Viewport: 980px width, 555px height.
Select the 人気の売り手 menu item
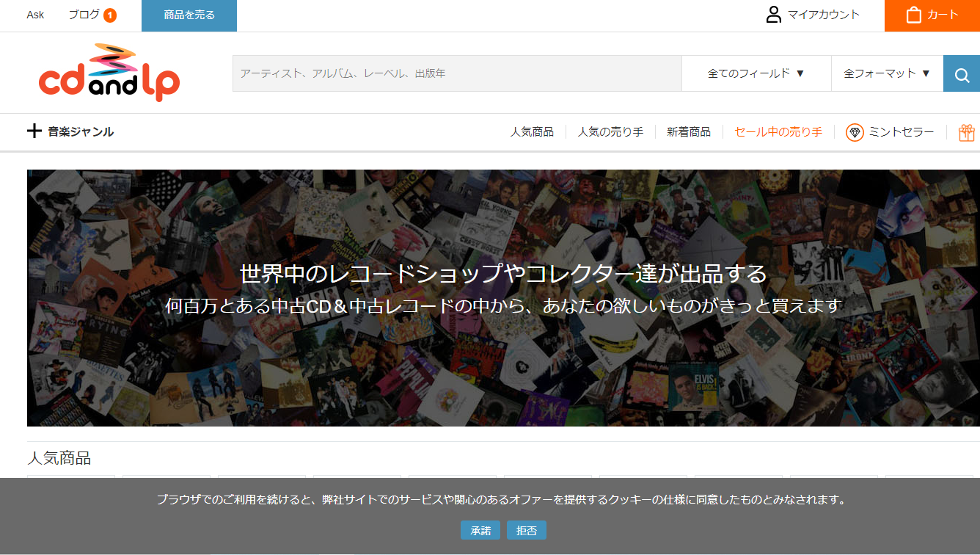point(610,132)
